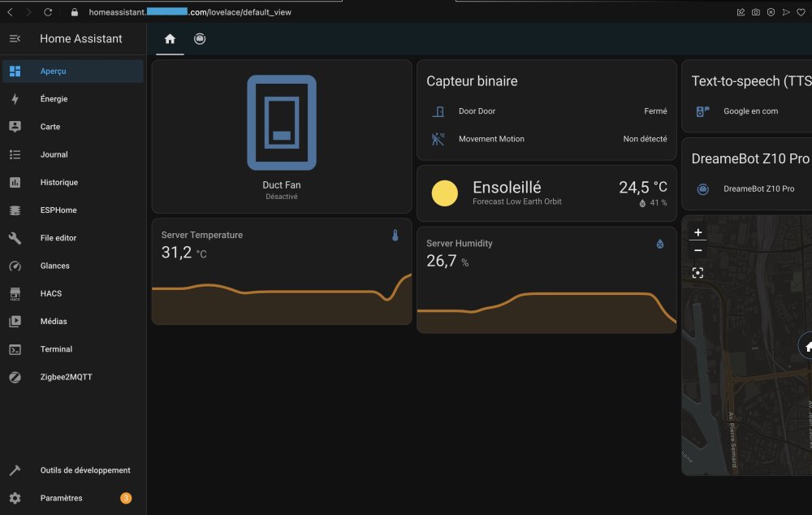Open the Door Door entity row label

pyautogui.click(x=477, y=110)
